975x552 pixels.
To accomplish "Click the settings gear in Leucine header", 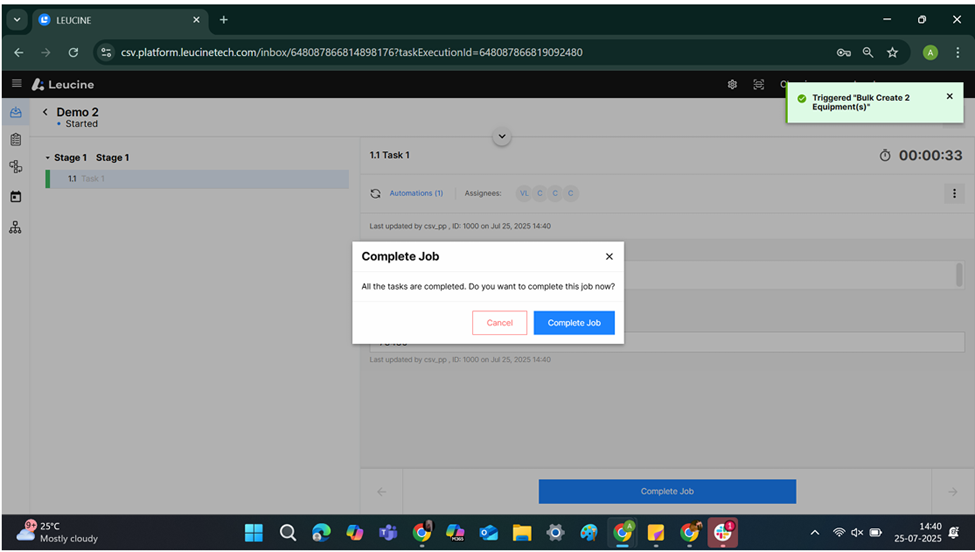I will pyautogui.click(x=732, y=84).
